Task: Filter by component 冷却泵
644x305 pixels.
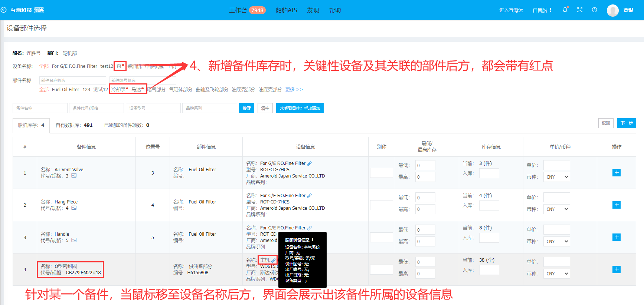Action: (x=118, y=90)
